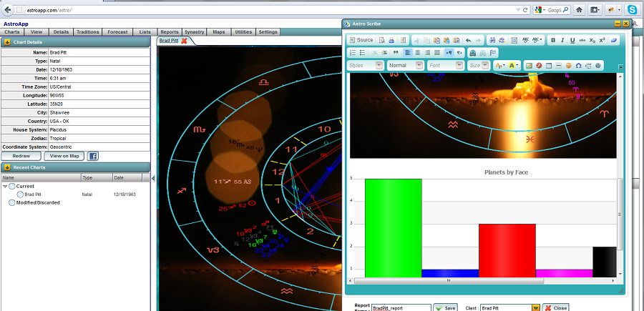Screen dimensions: 644x311
Task: Toggle left text alignment
Action: pos(407,53)
